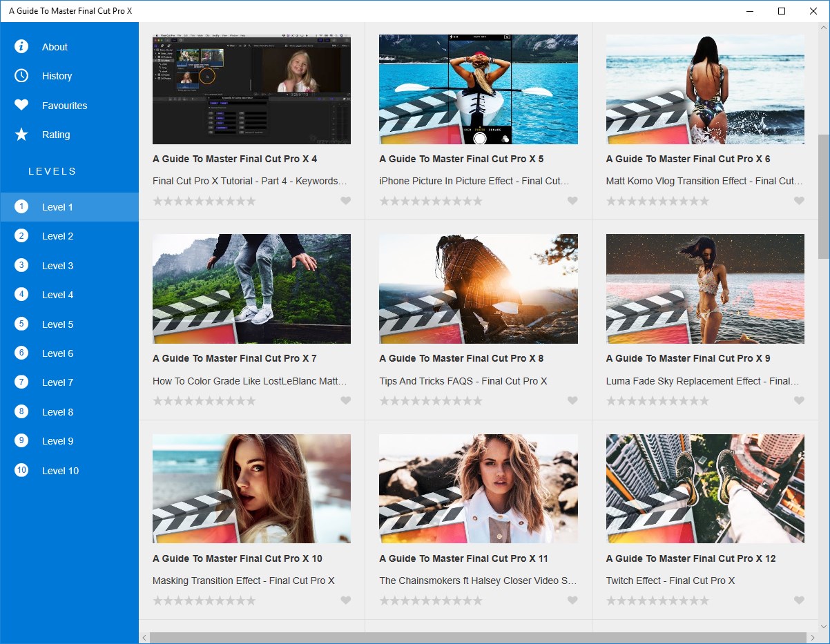The width and height of the screenshot is (830, 644).
Task: Toggle favourite heart for Pro X 8 video
Action: click(572, 400)
